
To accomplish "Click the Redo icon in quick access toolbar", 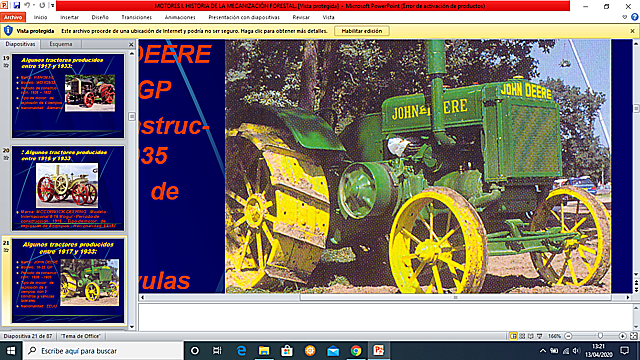I will 42,6.
